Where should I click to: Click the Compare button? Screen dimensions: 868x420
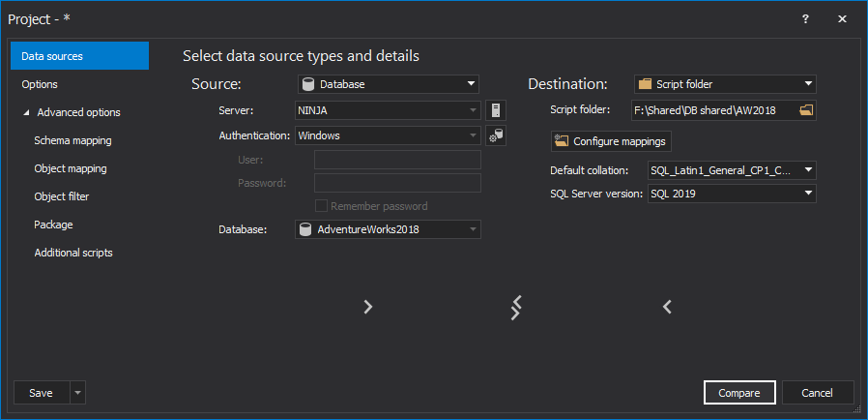[738, 393]
